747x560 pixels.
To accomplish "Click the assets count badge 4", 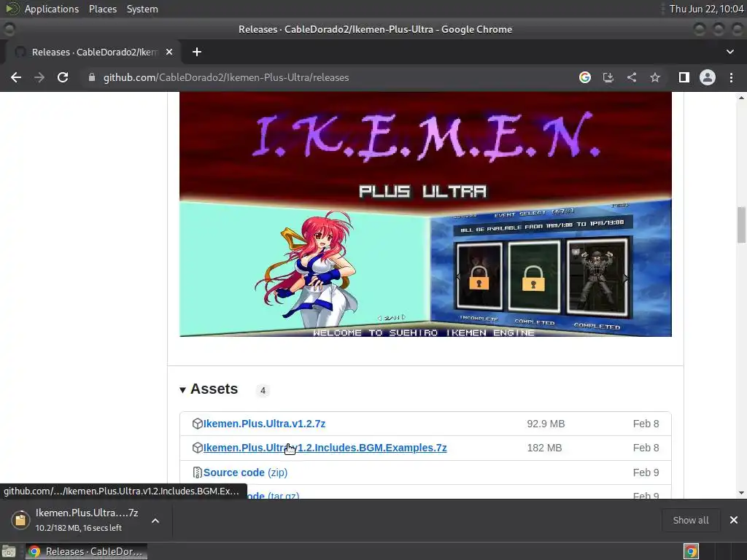I will point(263,391).
